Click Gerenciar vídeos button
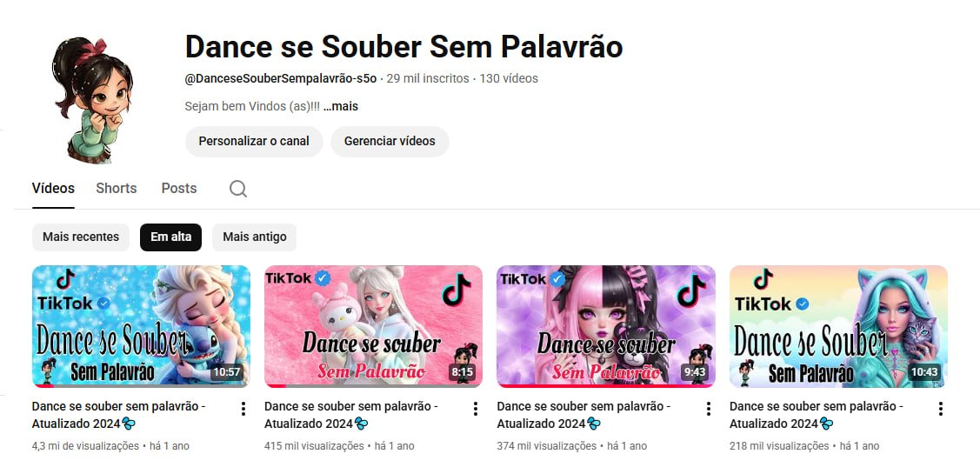The height and width of the screenshot is (474, 980). pos(390,141)
